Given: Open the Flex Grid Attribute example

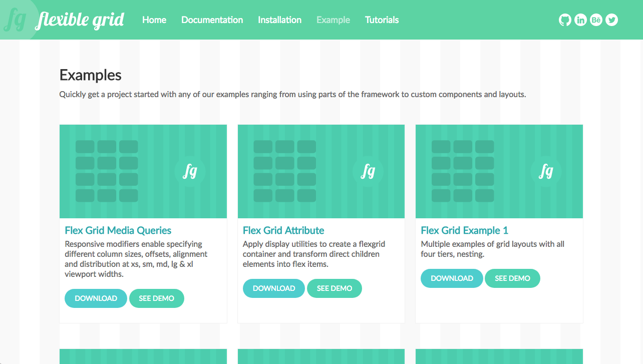Looking at the screenshot, I should tap(283, 230).
